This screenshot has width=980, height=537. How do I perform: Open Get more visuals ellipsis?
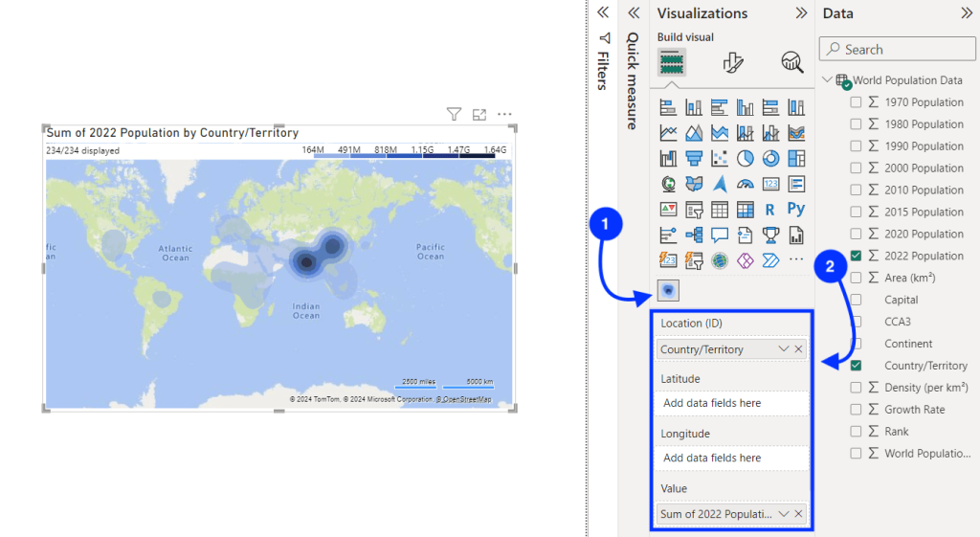coord(796,259)
